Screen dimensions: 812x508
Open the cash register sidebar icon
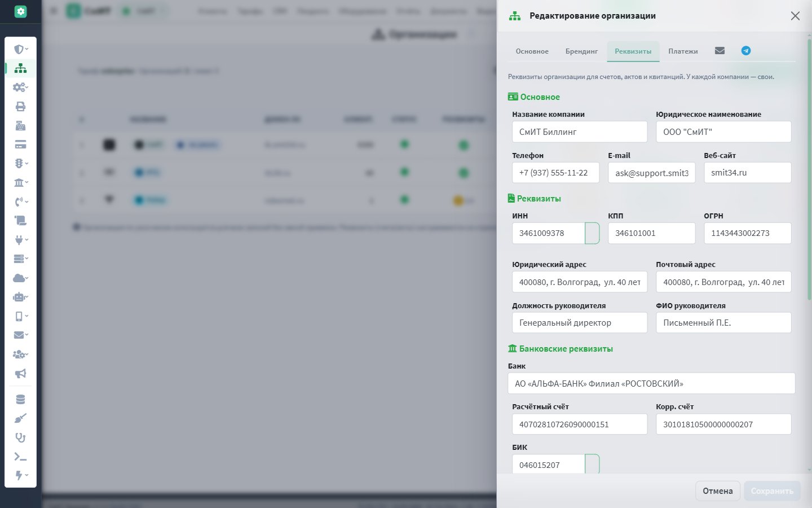(20, 126)
